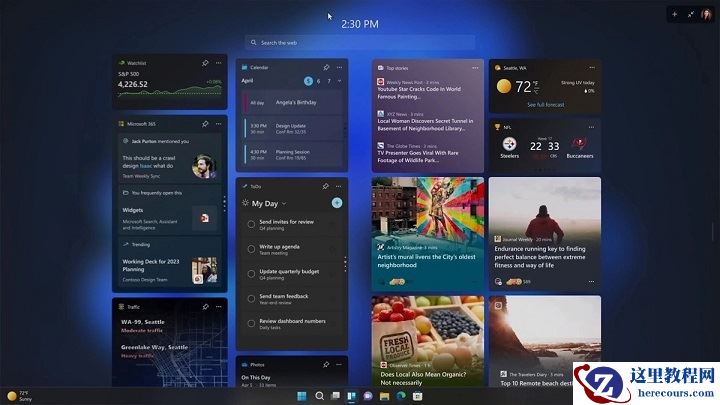Open Chat from the taskbar
This screenshot has height=405, width=720.
(x=368, y=396)
